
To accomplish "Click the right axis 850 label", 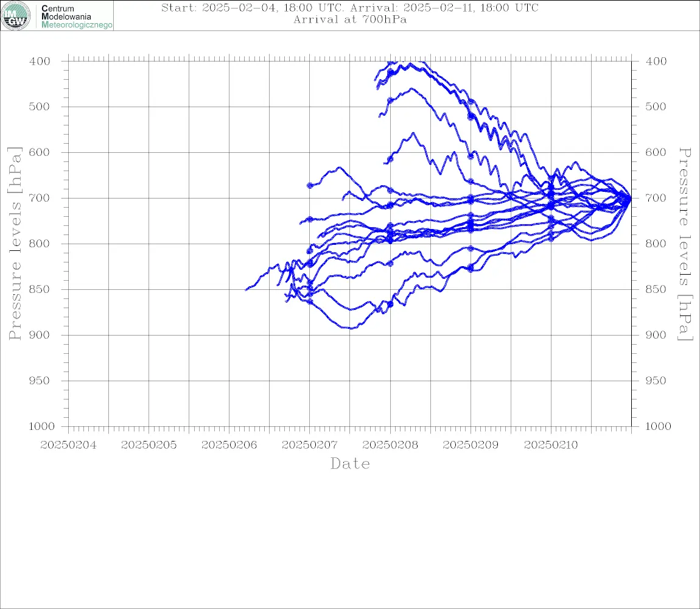I will pyautogui.click(x=656, y=289).
